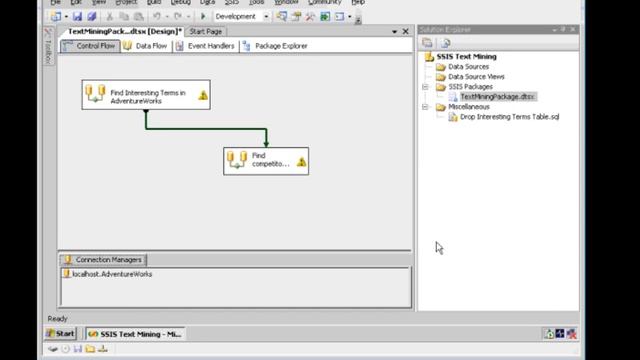Open the dropdown arrow beside the last toolbar icon
This screenshot has height=360, width=640.
pyautogui.click(x=350, y=17)
